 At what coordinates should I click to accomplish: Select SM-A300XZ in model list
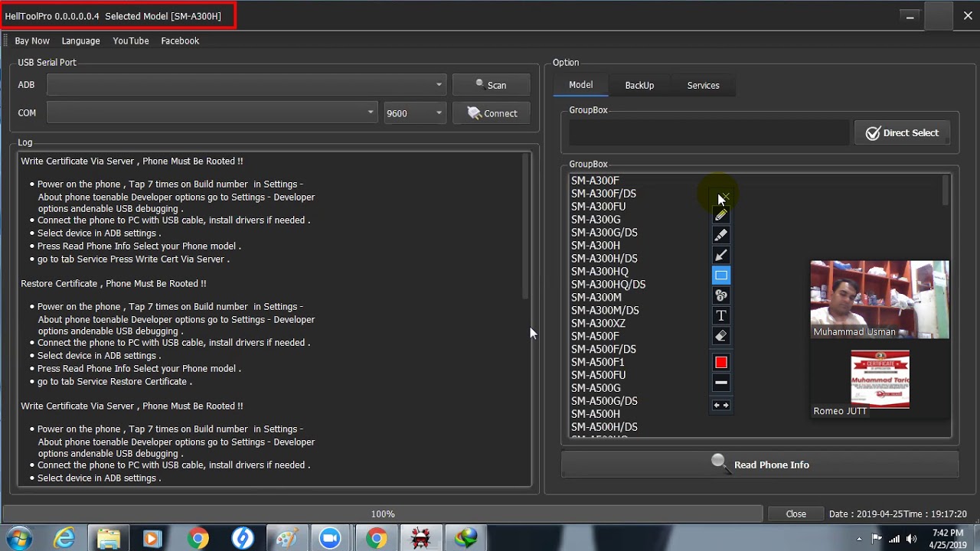tap(598, 323)
